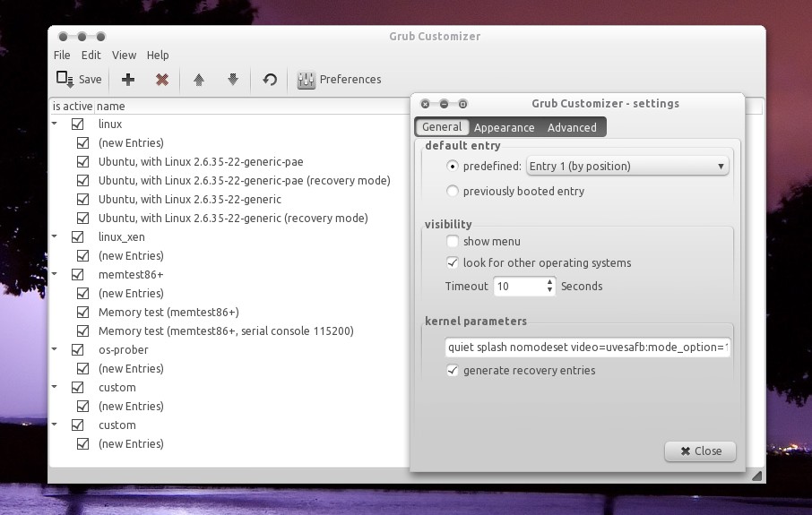Uncheck look for other operating systems
Viewport: 812px width, 515px height.
(x=453, y=263)
